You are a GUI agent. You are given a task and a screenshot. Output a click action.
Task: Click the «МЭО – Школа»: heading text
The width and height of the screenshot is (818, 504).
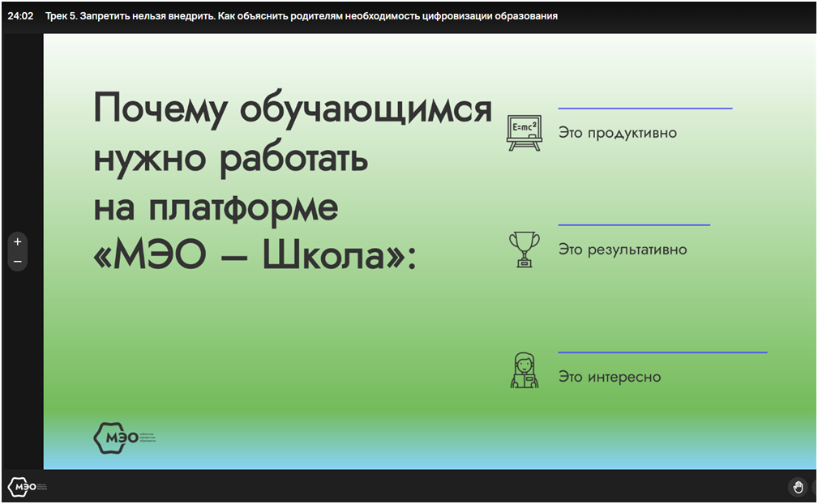[x=255, y=257]
